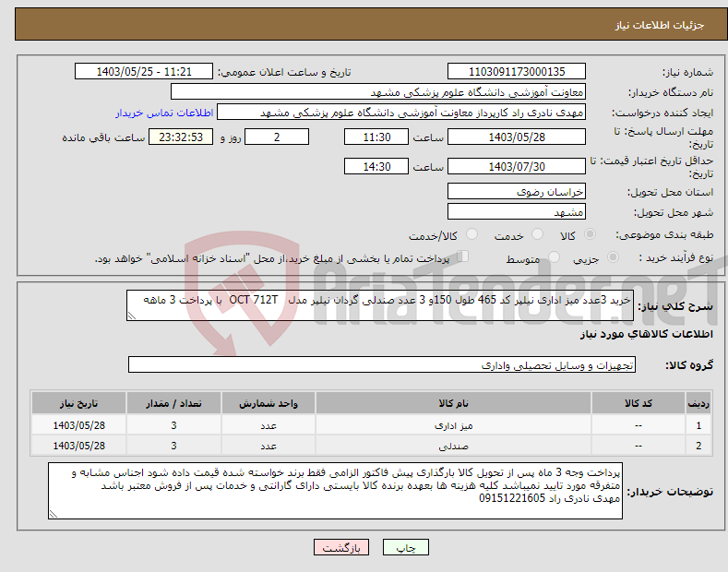The width and height of the screenshot is (728, 572).
Task: Click the remaining time field 23:32:53
Action: pos(181,137)
